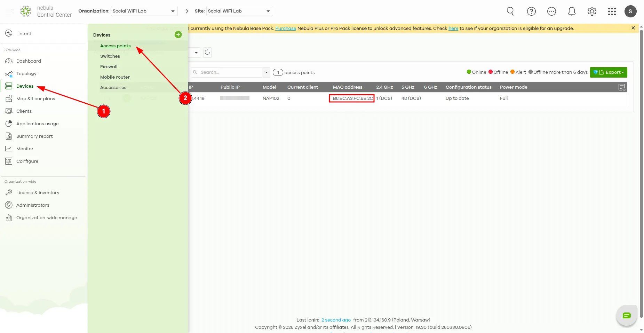Click the 'Up to date' configuration status
Image resolution: width=644 pixels, height=333 pixels.
click(x=457, y=98)
